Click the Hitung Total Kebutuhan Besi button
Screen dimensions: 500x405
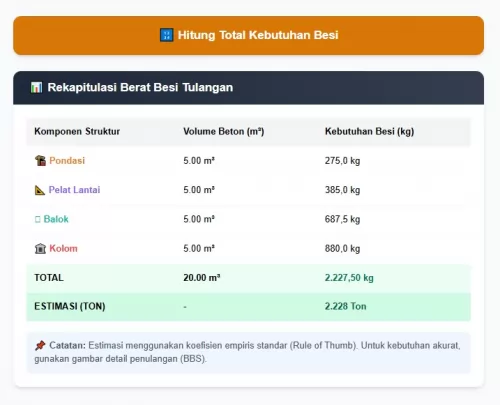tap(248, 35)
